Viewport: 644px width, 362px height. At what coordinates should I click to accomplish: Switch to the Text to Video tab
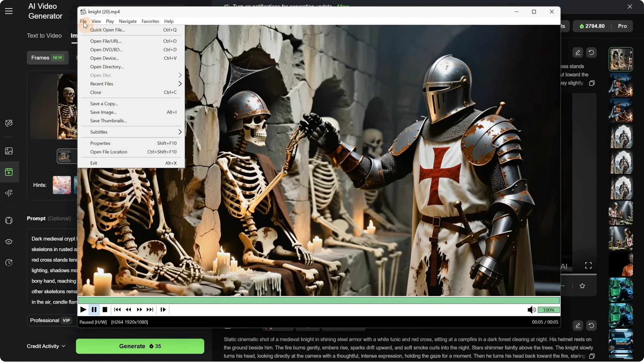click(44, 36)
